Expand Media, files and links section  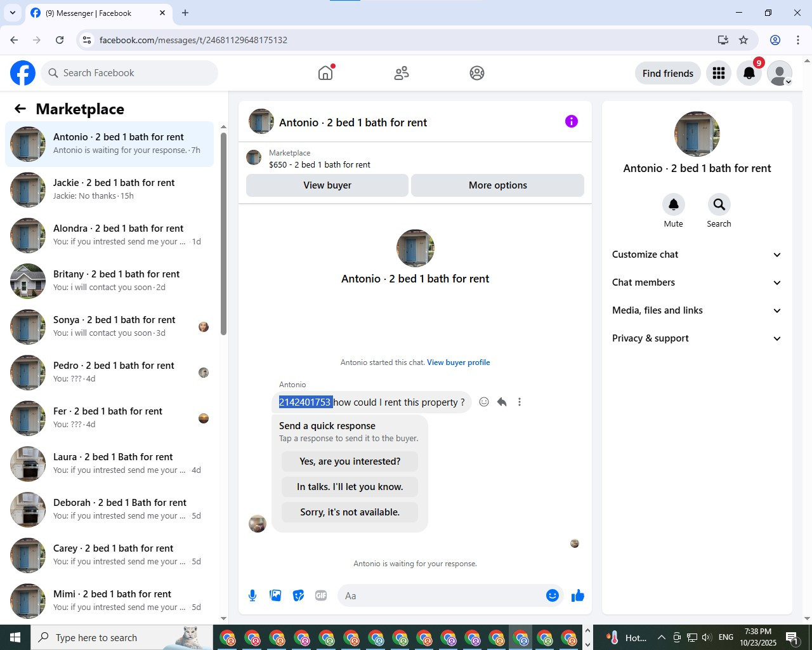697,310
